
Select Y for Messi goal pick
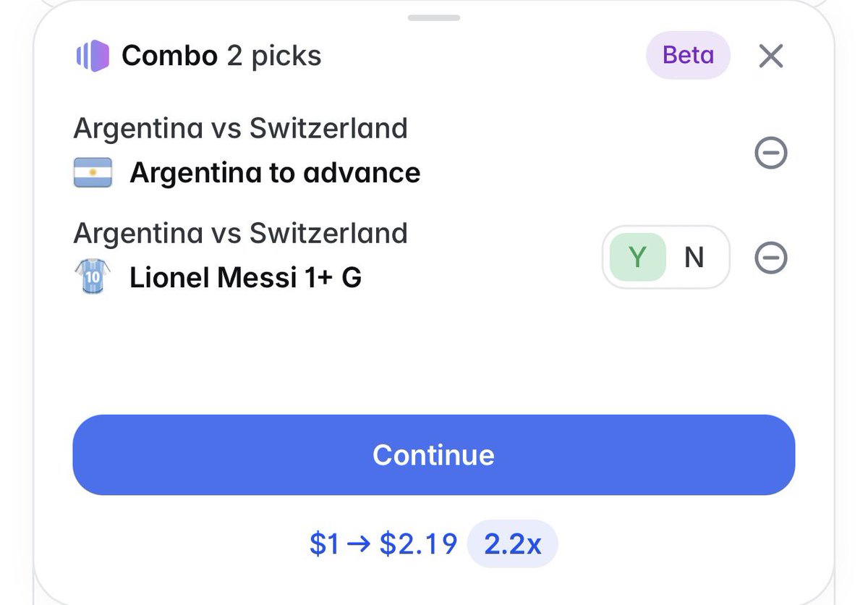coord(637,258)
